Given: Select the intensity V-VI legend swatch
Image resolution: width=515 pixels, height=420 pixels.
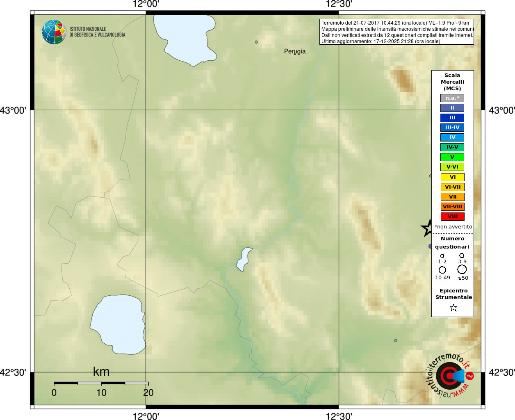Looking at the screenshot, I should tap(452, 167).
